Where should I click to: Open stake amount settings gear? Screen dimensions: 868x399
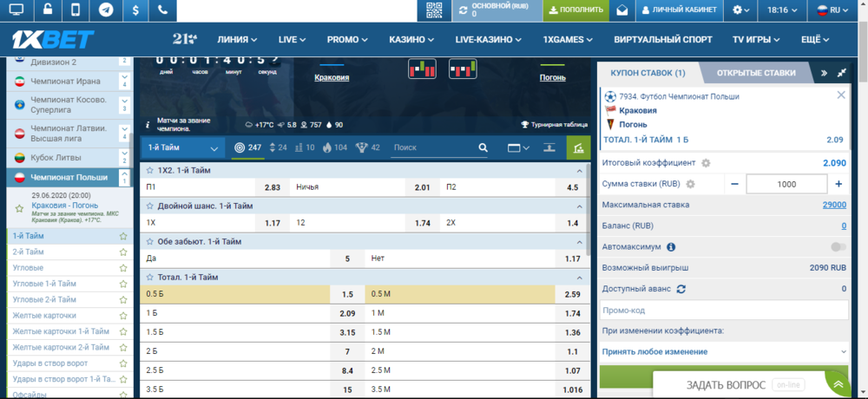[690, 184]
